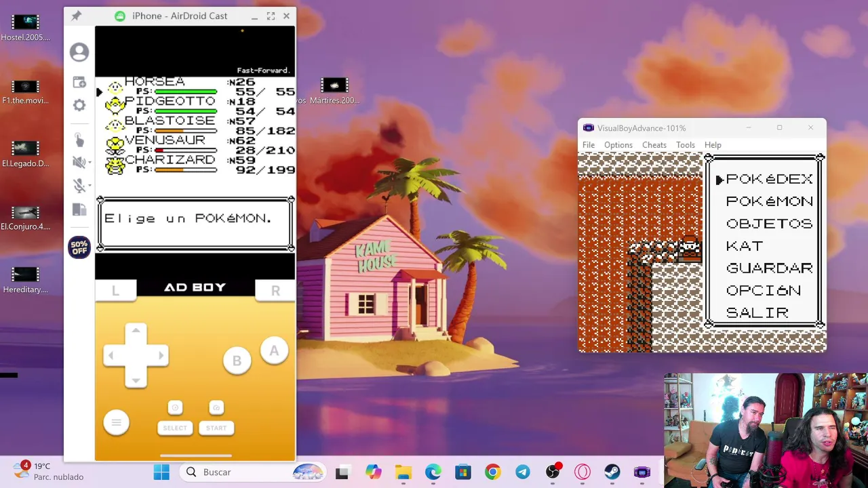Image resolution: width=868 pixels, height=488 pixels.
Task: Choose POKéDEX in the game menu
Action: pyautogui.click(x=769, y=179)
